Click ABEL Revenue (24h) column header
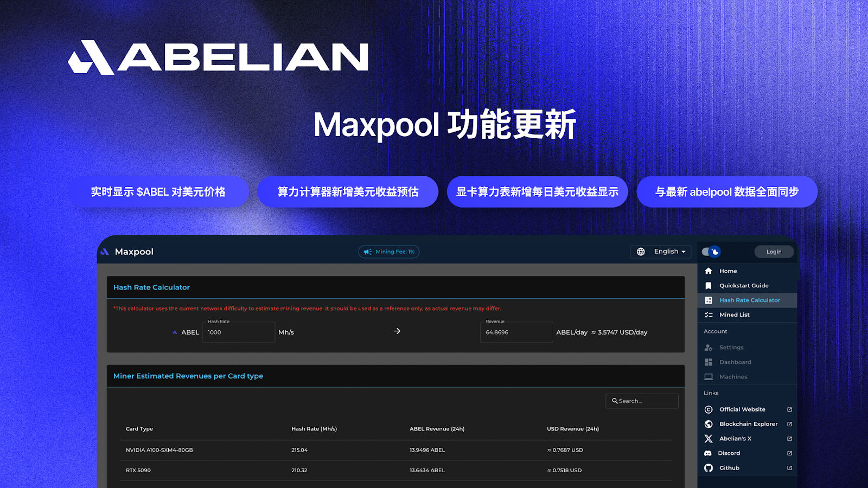 pos(437,429)
